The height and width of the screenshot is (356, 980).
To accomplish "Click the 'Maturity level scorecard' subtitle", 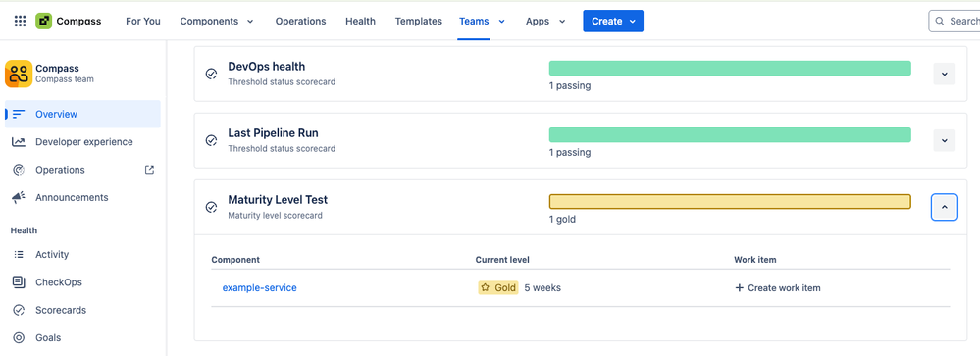I will pyautogui.click(x=275, y=216).
